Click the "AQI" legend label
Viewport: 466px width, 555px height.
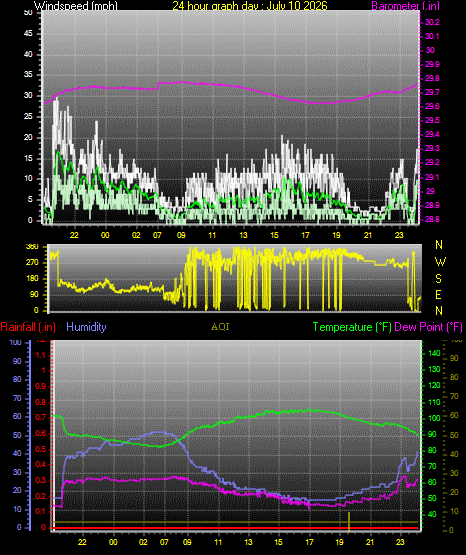[x=220, y=327]
